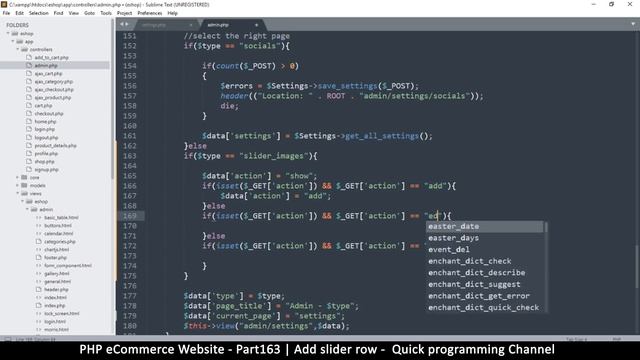Close the admin.php tab
The height and width of the screenshot is (360, 640).
[x=256, y=25]
